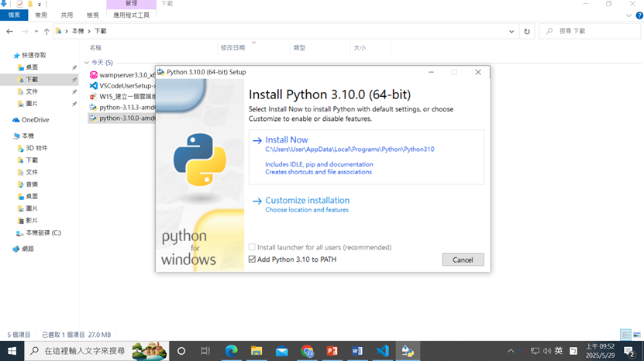Open 影片 folder under 本機
Image resolution: width=644 pixels, height=361 pixels.
coord(32,221)
